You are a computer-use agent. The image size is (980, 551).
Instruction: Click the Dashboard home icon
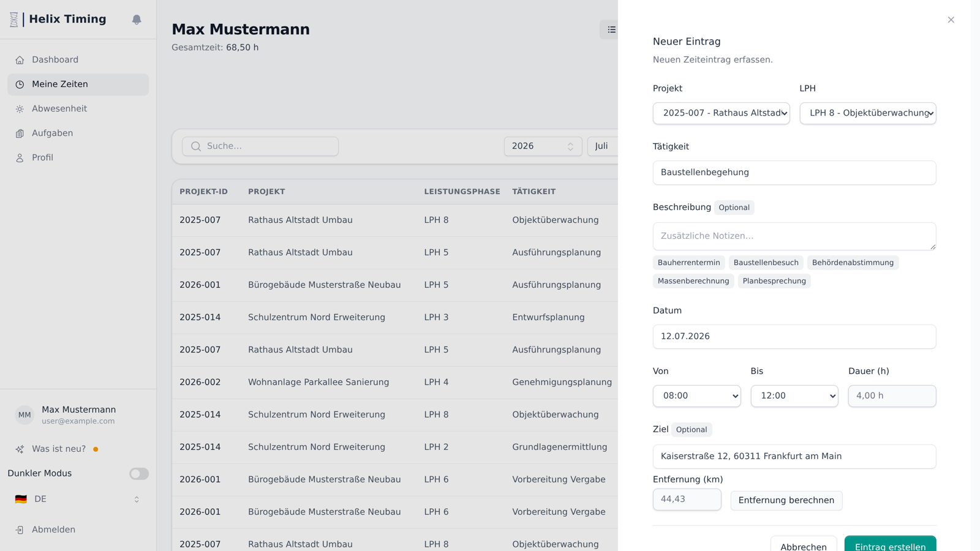(20, 60)
